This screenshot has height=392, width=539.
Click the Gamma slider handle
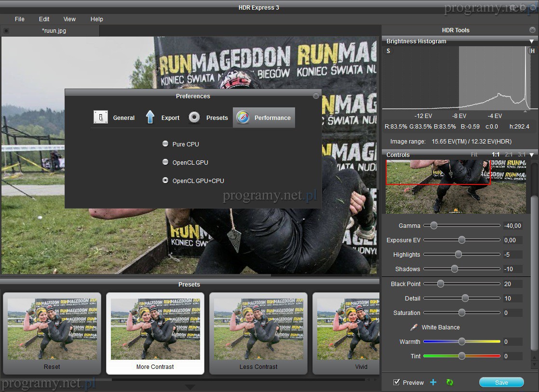pyautogui.click(x=434, y=225)
